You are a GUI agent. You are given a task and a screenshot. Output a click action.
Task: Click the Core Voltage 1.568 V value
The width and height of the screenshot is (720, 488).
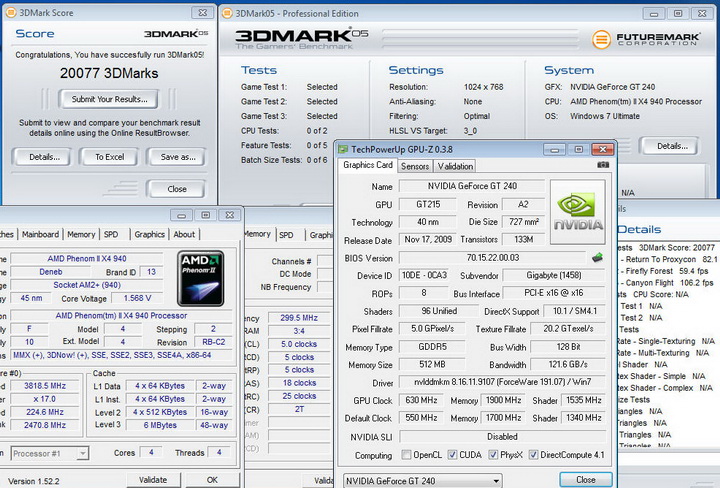(137, 298)
